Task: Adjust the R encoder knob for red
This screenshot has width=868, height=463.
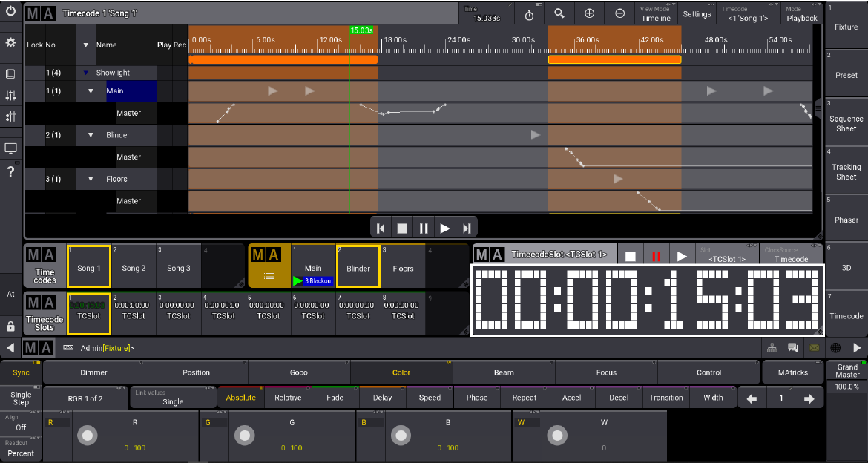Action: (x=87, y=436)
